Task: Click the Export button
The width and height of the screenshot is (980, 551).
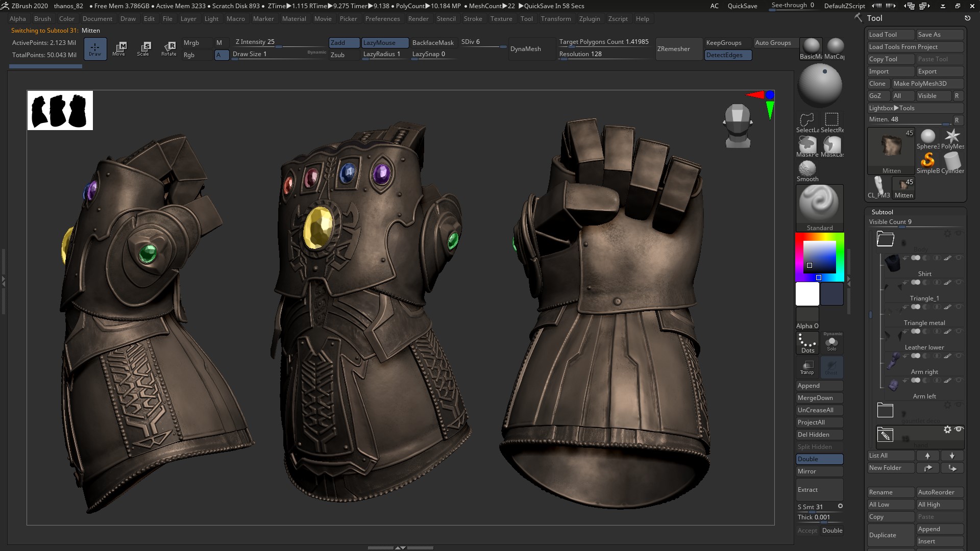Action: [940, 71]
